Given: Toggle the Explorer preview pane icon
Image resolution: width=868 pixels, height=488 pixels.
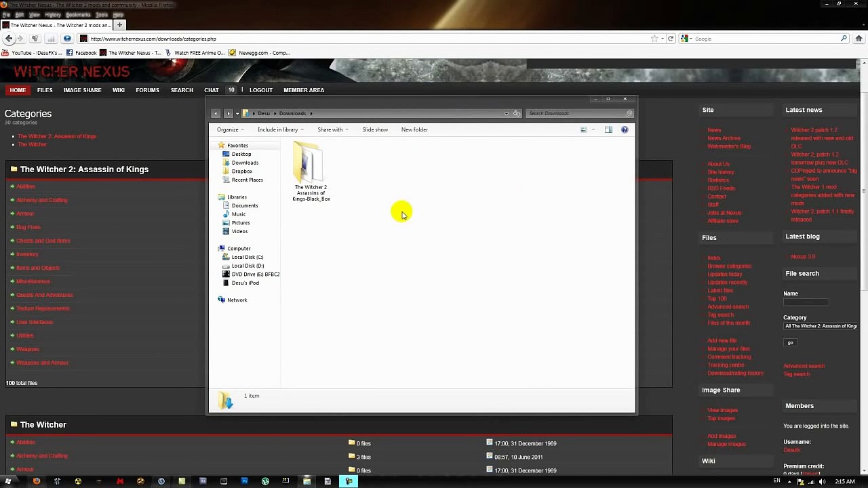Looking at the screenshot, I should (x=608, y=129).
